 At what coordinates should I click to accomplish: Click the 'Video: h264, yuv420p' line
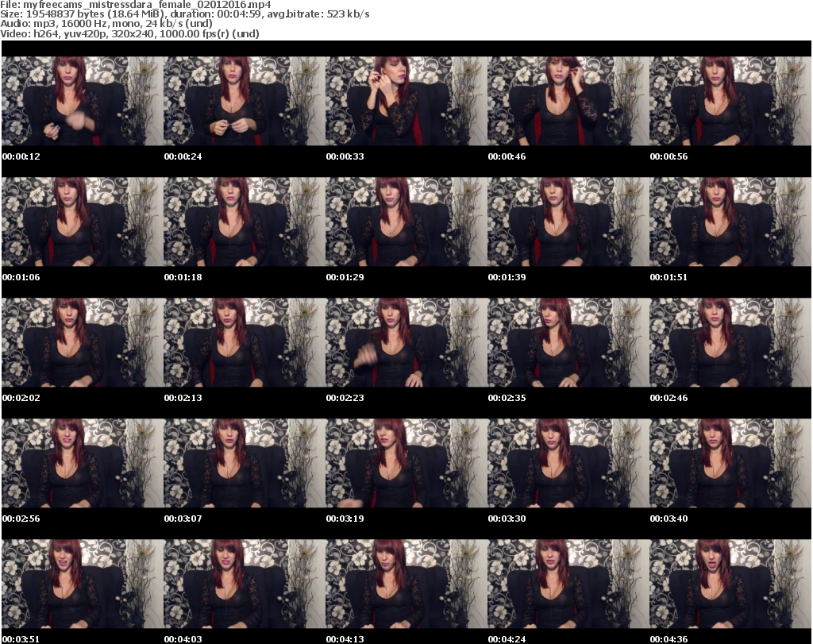tap(129, 33)
